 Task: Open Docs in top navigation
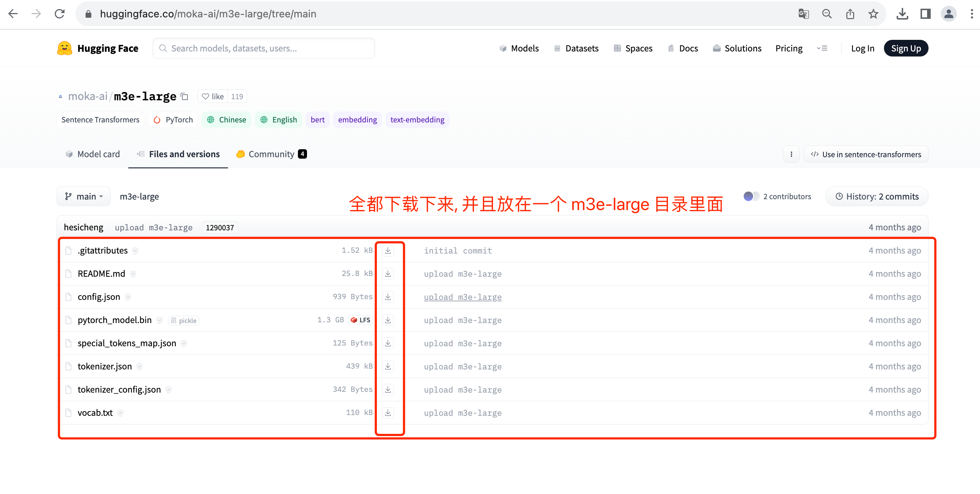pos(683,48)
